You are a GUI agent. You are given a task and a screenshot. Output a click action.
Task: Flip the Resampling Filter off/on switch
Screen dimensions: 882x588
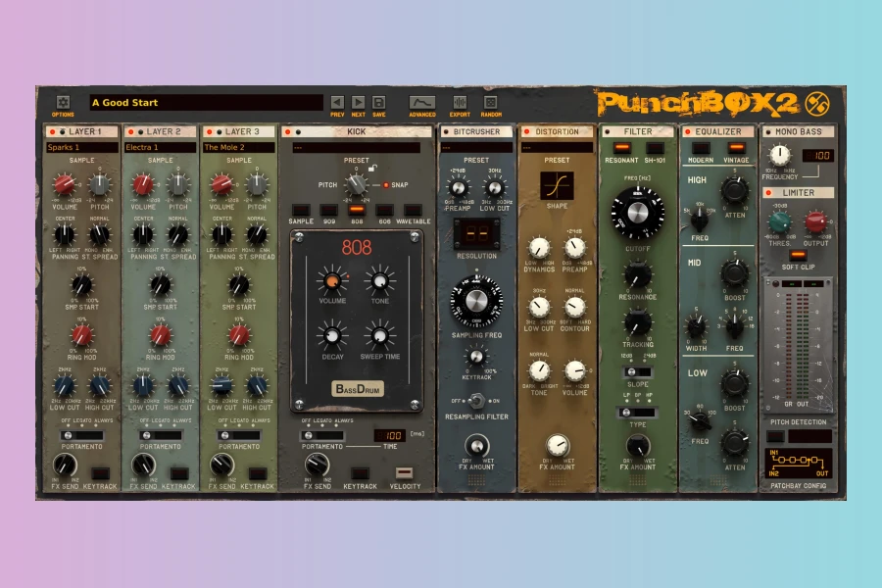click(x=476, y=401)
